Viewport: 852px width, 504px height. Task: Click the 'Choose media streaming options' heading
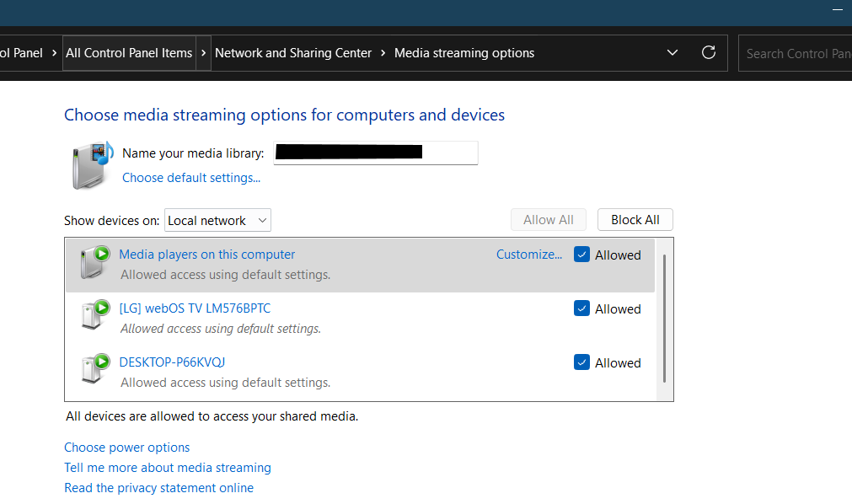284,115
